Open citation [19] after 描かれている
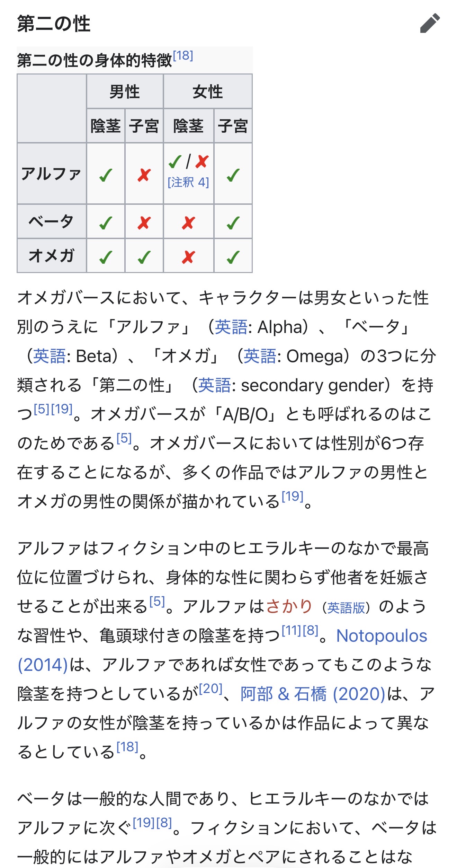This screenshot has width=457, height=868. pos(292,496)
